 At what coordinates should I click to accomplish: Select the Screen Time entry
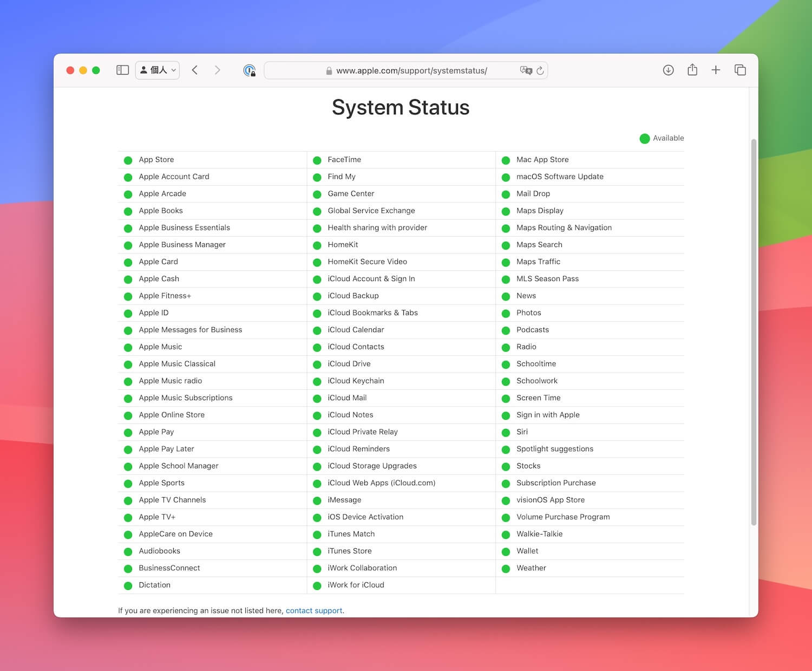coord(539,398)
